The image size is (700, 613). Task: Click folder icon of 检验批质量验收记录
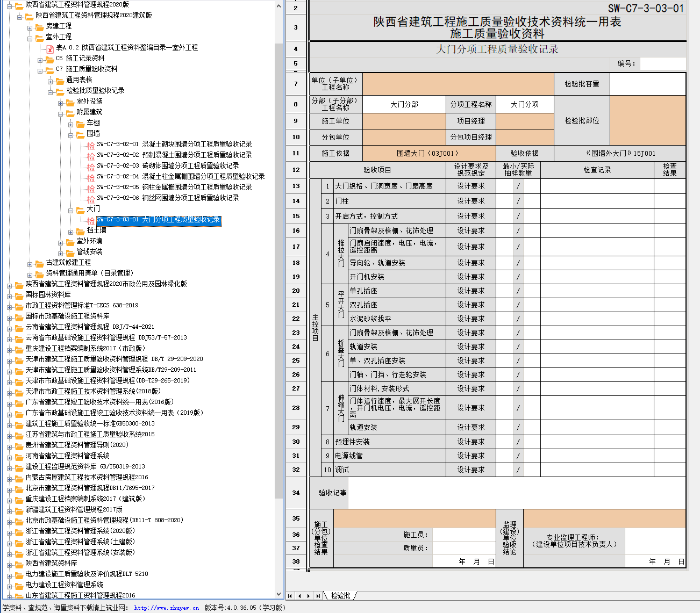coord(60,91)
